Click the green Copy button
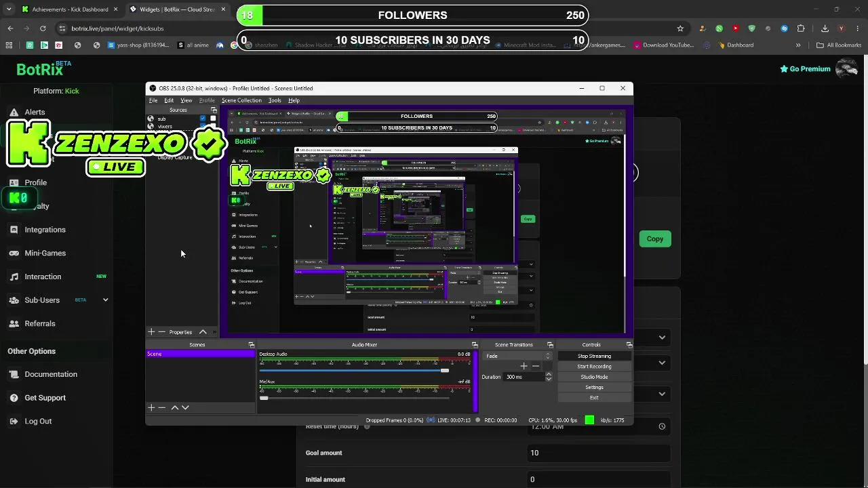The width and height of the screenshot is (868, 488). coord(655,239)
